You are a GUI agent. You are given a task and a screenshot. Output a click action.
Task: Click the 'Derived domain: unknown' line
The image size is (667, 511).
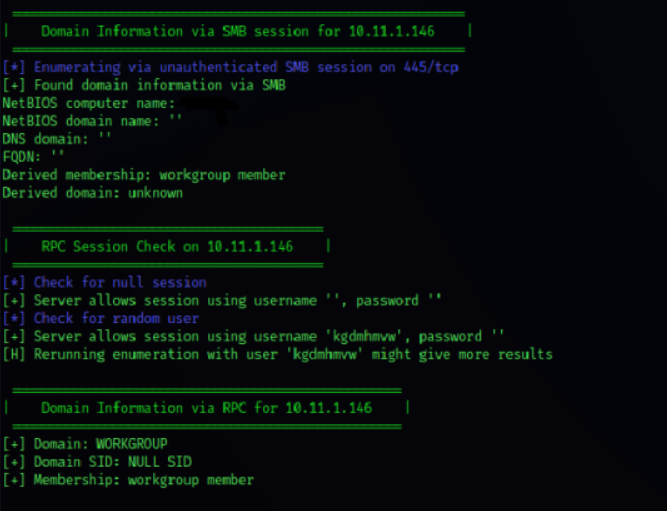92,193
